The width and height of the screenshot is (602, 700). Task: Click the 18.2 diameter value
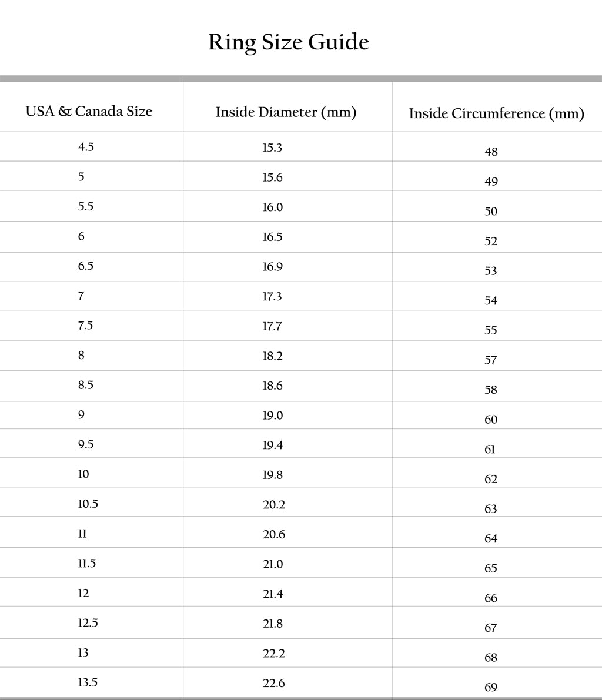click(272, 356)
